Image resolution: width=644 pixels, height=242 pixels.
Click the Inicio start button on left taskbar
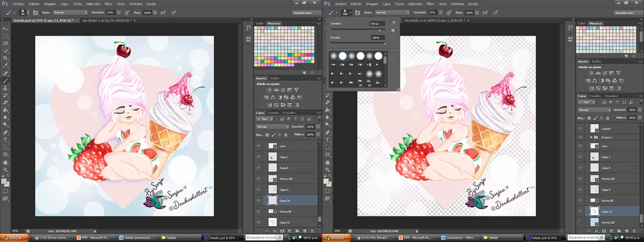click(14, 237)
